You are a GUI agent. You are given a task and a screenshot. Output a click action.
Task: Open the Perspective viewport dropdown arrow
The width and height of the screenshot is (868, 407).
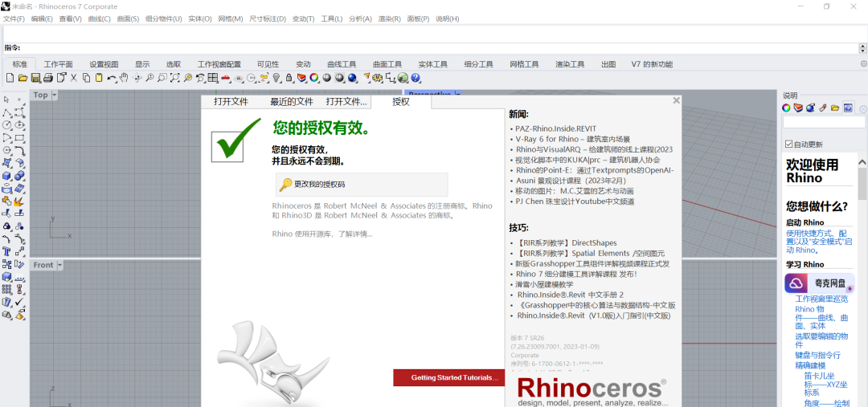(x=458, y=94)
